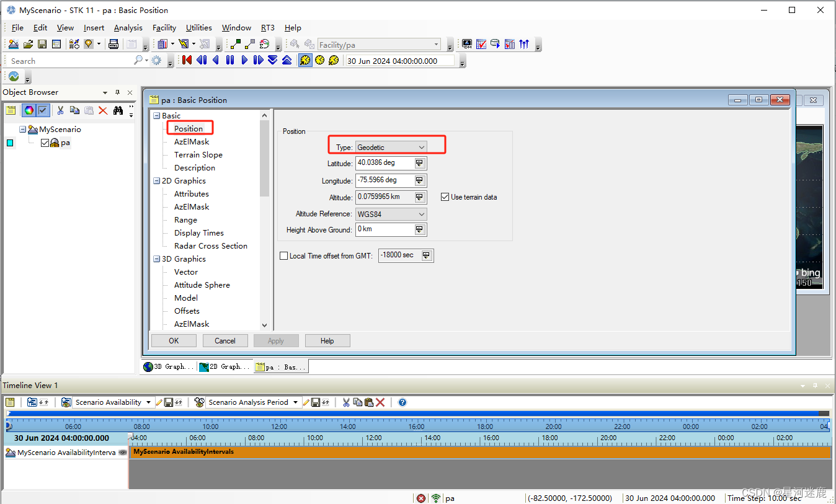
Task: Open the Facility/pa object dropdown
Action: click(x=379, y=45)
